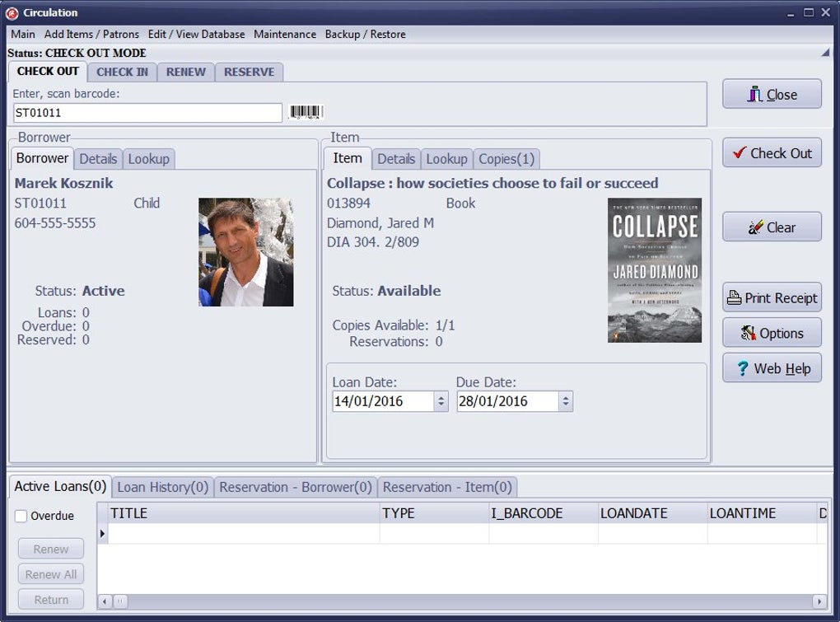840x622 pixels.
Task: Click the barcode input field
Action: 147,113
